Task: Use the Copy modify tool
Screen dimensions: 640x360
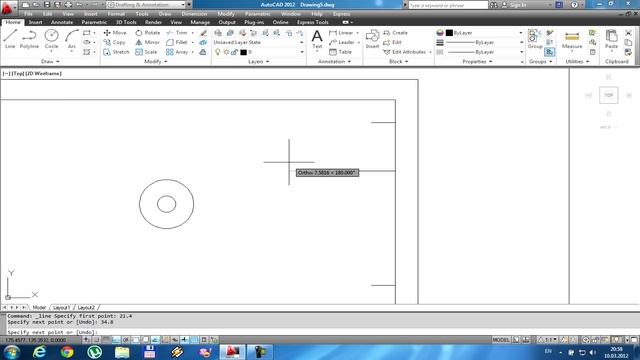Action: tap(114, 42)
